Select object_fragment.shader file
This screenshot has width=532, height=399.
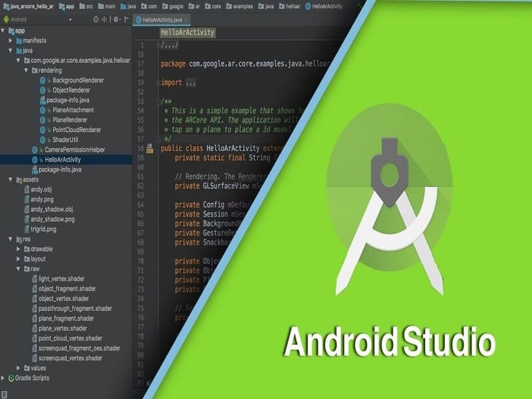tap(64, 289)
